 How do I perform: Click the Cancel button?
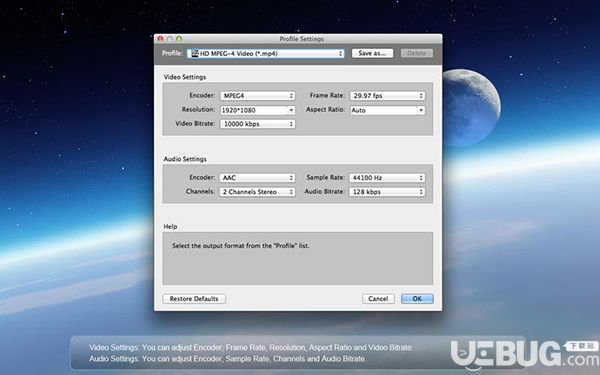(378, 299)
